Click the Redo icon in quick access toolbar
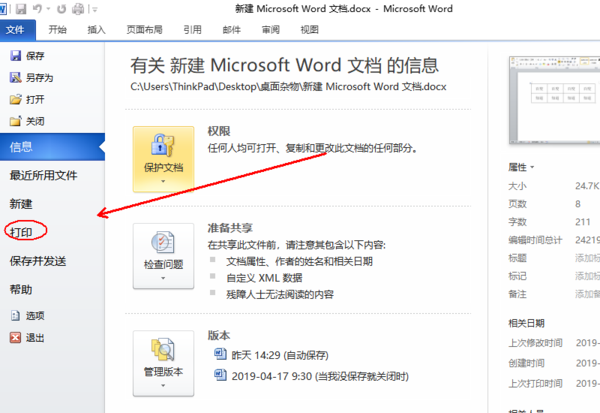 [62, 8]
